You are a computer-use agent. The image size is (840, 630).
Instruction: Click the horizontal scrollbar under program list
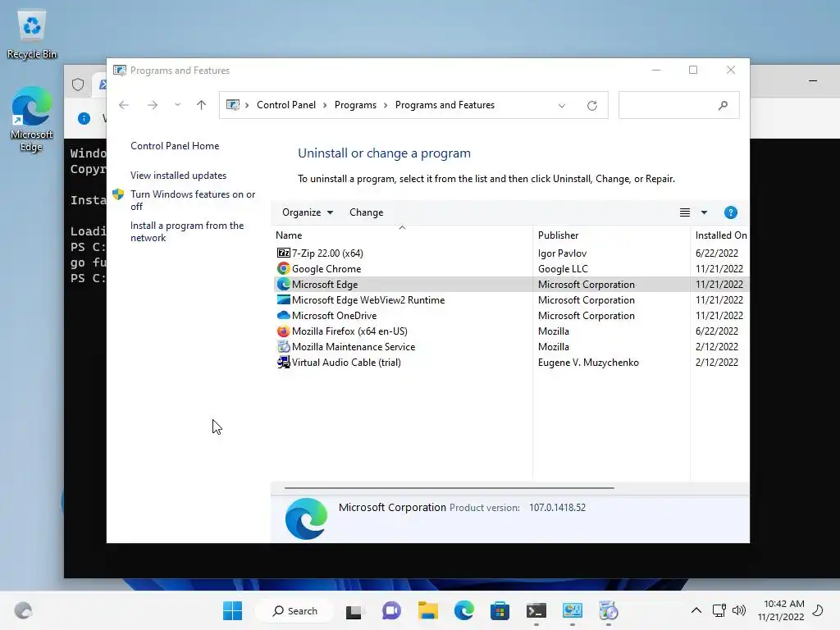tap(449, 488)
